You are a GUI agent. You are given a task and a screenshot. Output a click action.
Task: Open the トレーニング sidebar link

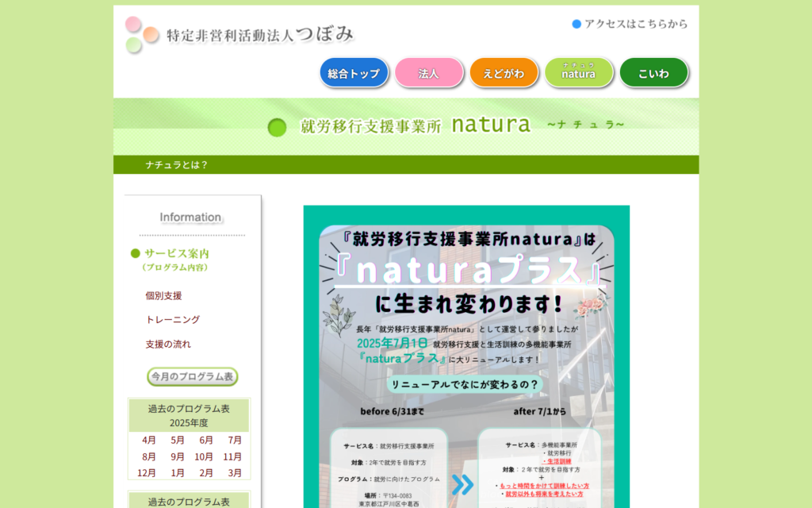[x=172, y=320]
